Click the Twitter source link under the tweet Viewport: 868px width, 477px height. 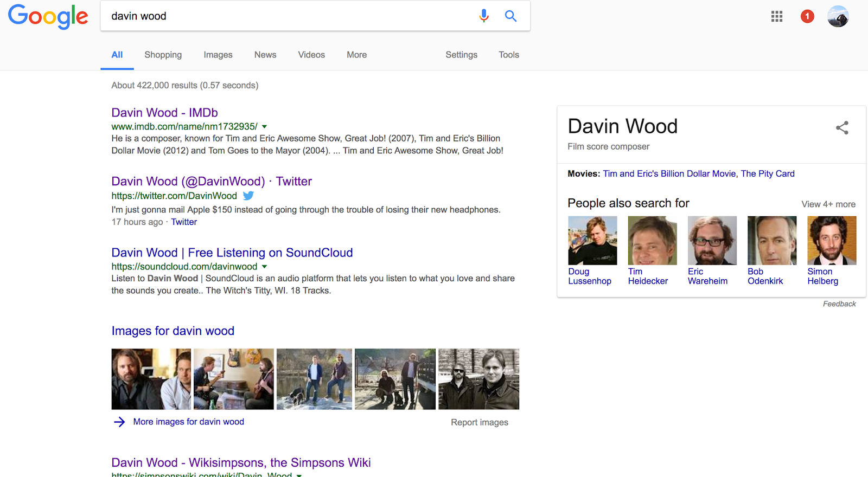[184, 222]
